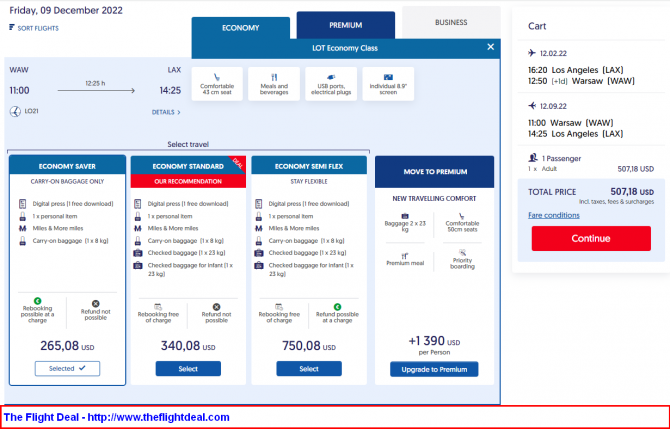Viewport: 670px width, 429px height.
Task: Click the passenger icon in Cart
Action: (x=532, y=158)
